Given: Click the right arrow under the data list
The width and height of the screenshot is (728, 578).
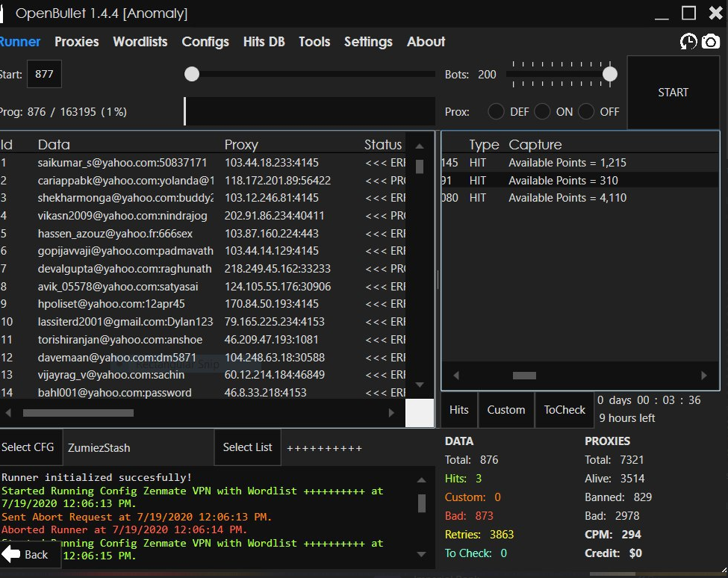Looking at the screenshot, I should pos(391,413).
